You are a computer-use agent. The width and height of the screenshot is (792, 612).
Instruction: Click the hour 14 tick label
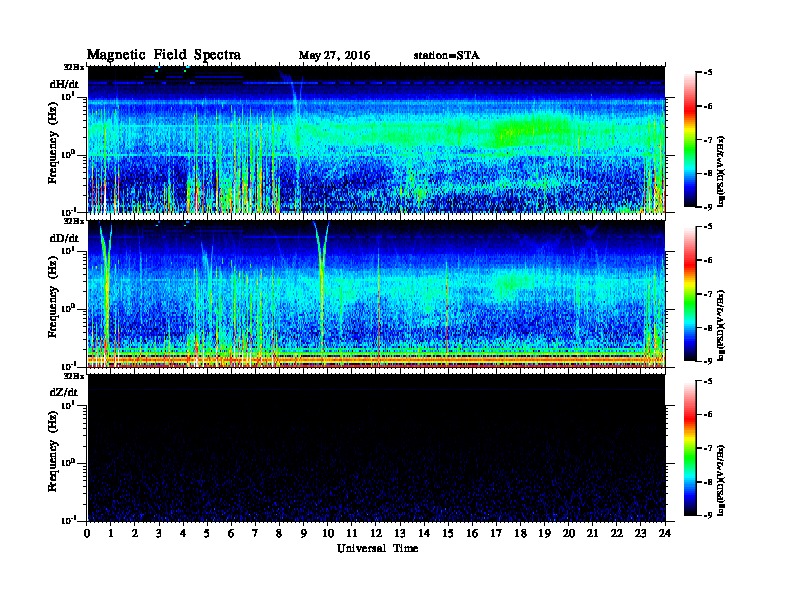(424, 533)
